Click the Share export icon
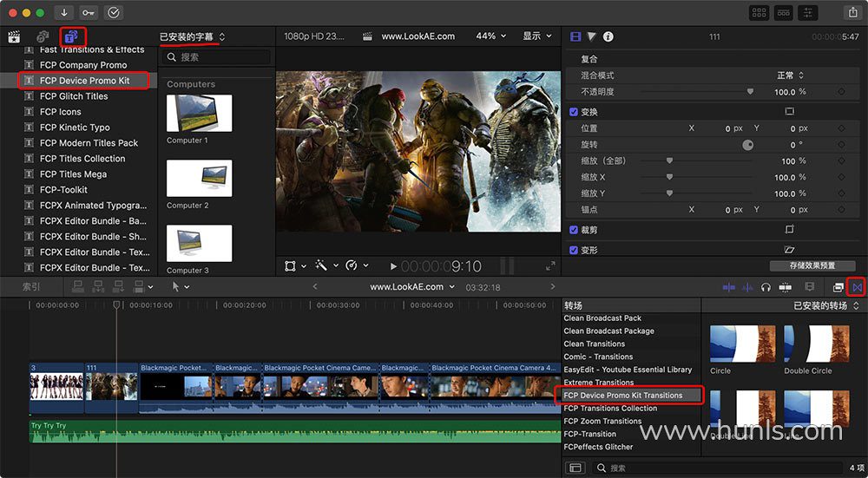 [x=852, y=12]
